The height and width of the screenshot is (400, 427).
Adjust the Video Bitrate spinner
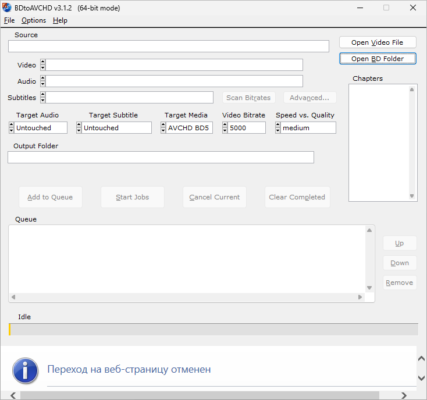click(x=225, y=128)
